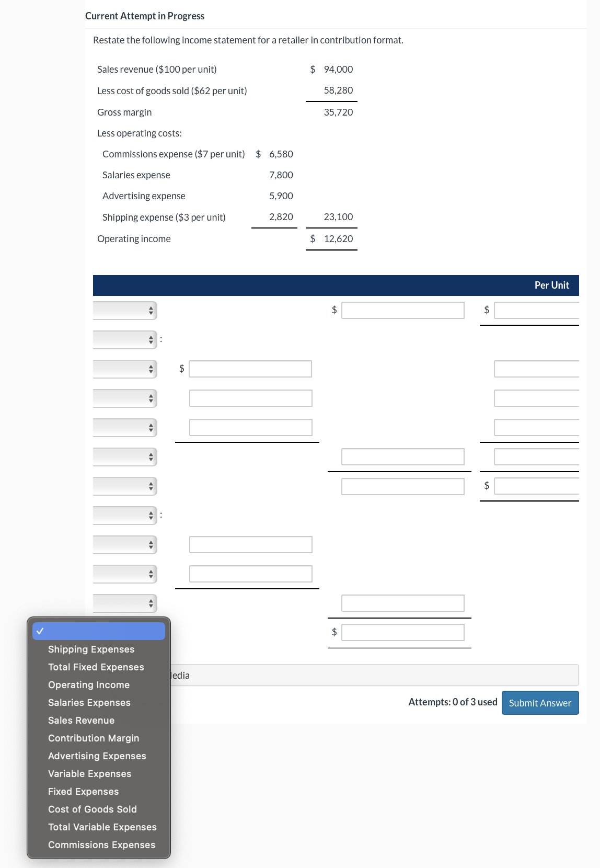
Task: Open the fifth row label dropdown
Action: (x=125, y=427)
